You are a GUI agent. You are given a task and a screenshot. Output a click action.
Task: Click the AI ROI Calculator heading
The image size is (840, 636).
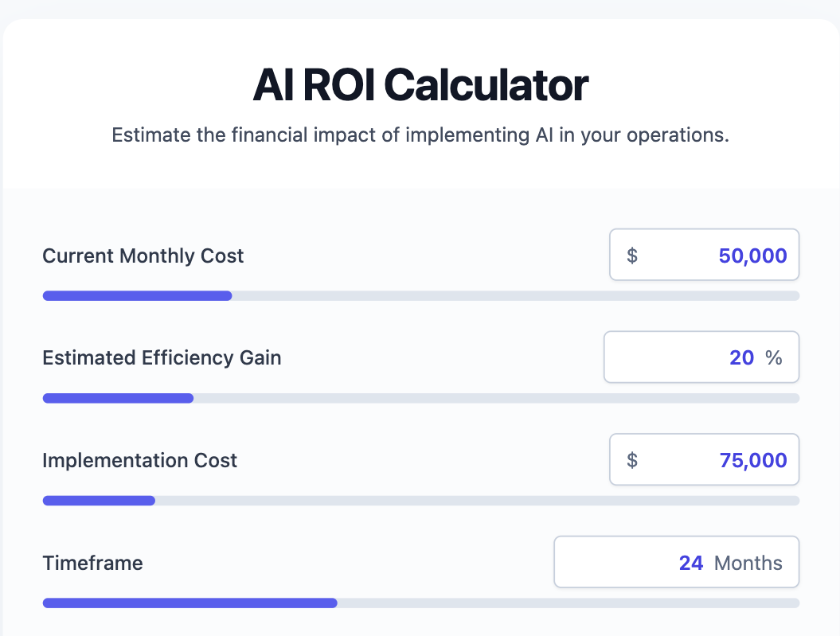coord(420,86)
